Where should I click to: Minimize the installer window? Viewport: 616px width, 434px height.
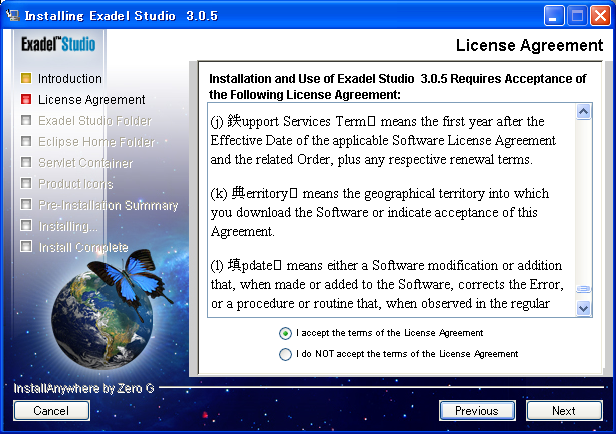click(554, 16)
